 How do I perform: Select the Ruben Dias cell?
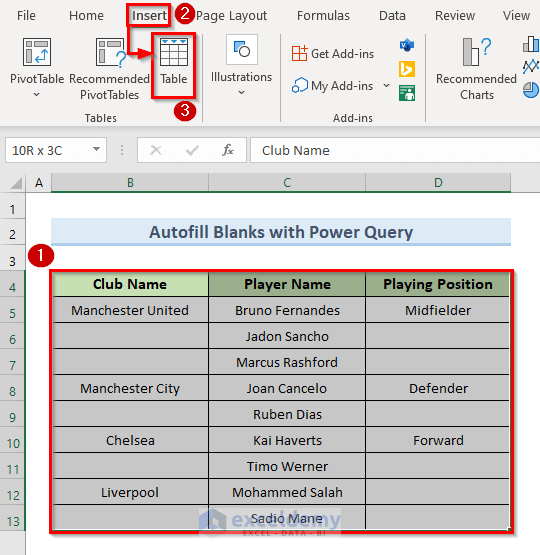point(287,414)
